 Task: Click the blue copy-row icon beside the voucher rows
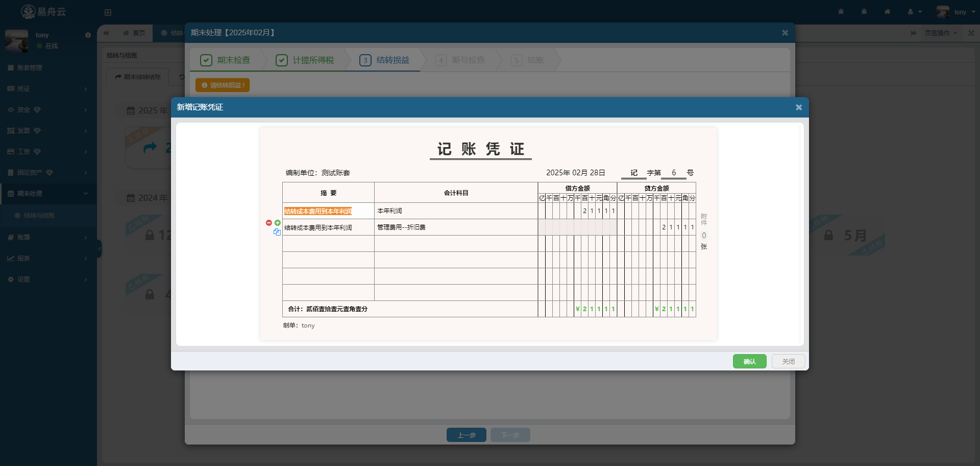coord(277,232)
